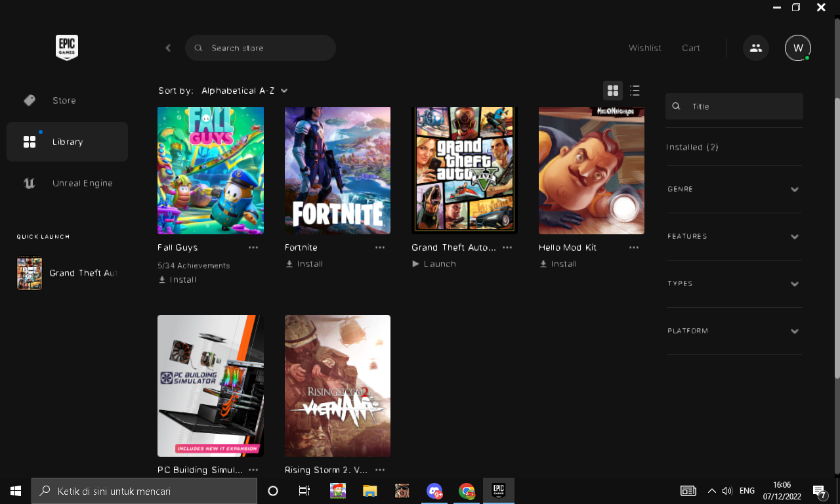Open the Hello Neighbor Mod Kit cover art
Screen dimensions: 840x504
pyautogui.click(x=591, y=171)
